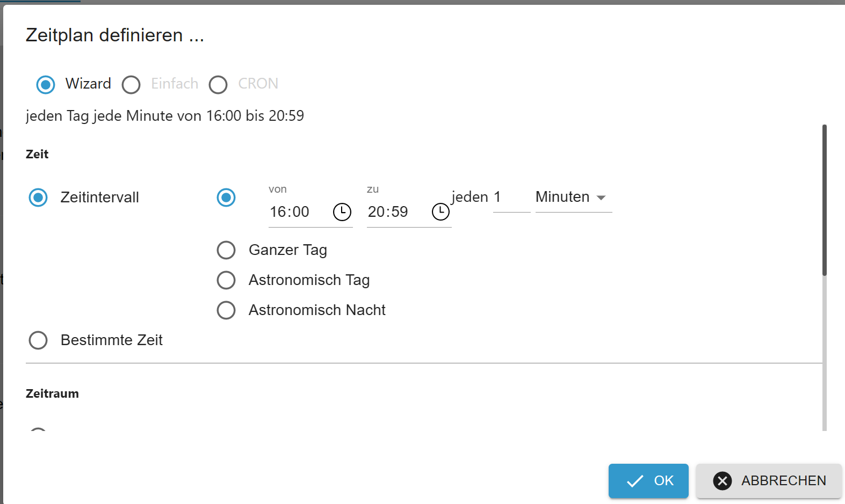Select the Bestimmte Zeit option
This screenshot has height=504, width=845.
38,340
